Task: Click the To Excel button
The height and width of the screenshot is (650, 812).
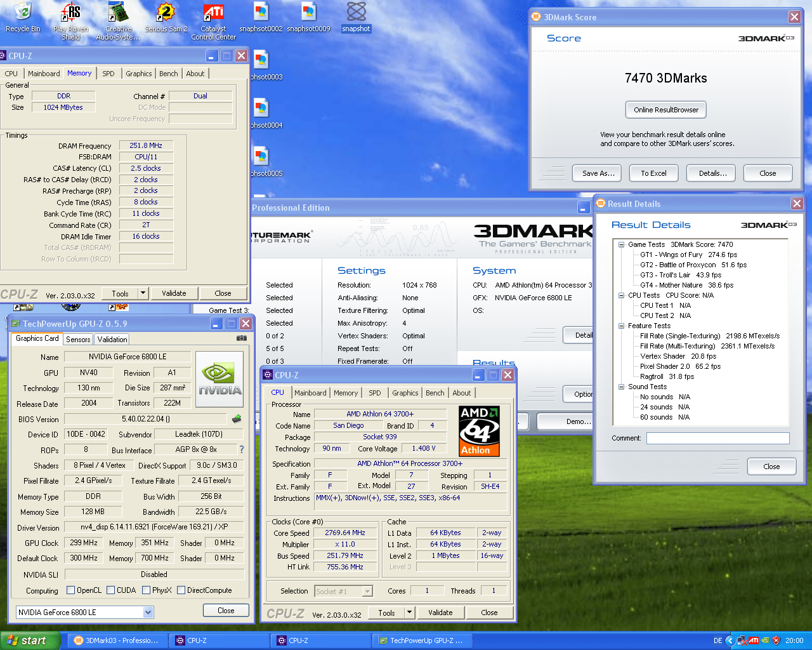Action: point(653,173)
